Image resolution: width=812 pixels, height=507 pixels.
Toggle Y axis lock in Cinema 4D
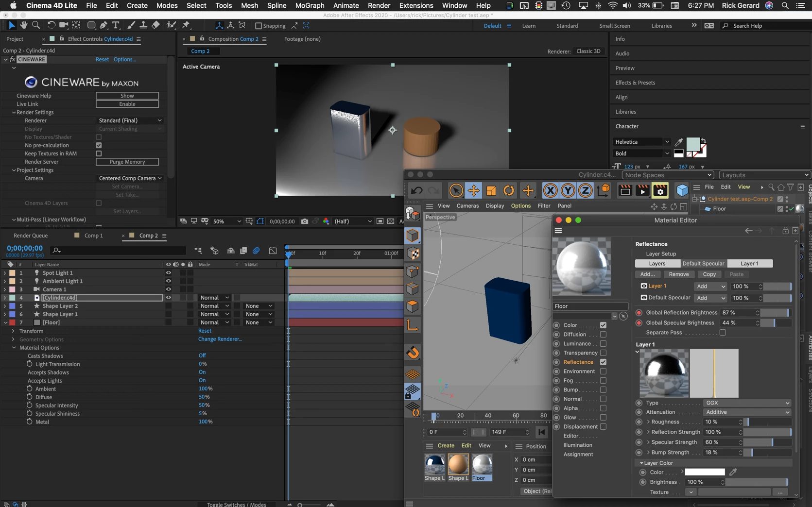click(x=568, y=191)
